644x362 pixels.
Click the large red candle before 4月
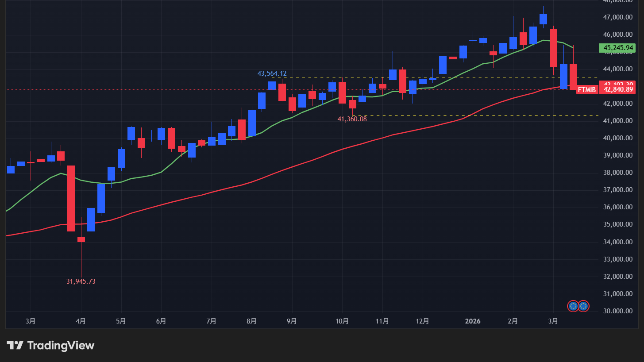pos(71,198)
